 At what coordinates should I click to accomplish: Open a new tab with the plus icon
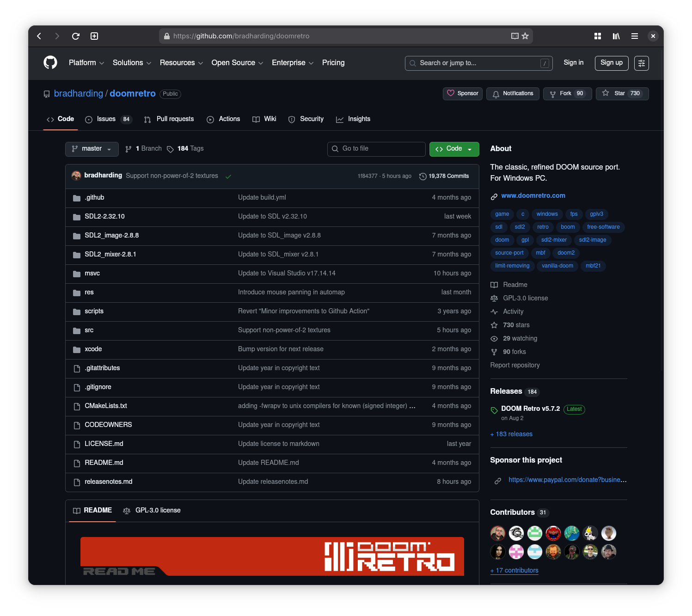pos(94,36)
